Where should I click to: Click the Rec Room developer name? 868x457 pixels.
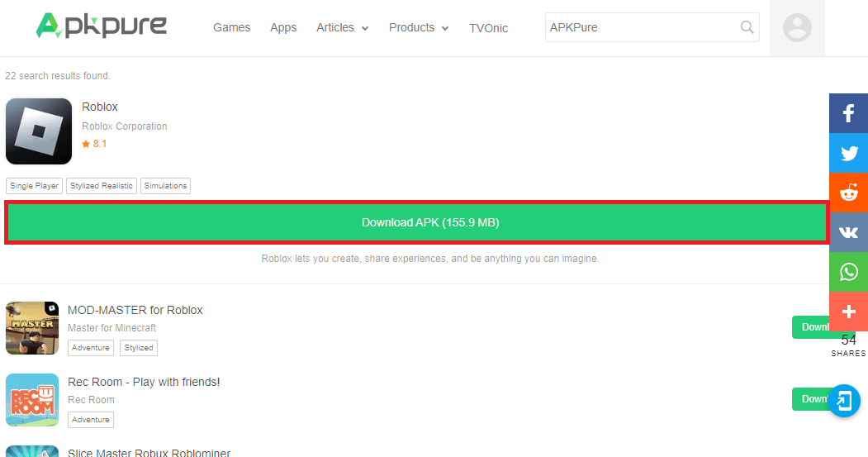click(x=92, y=400)
